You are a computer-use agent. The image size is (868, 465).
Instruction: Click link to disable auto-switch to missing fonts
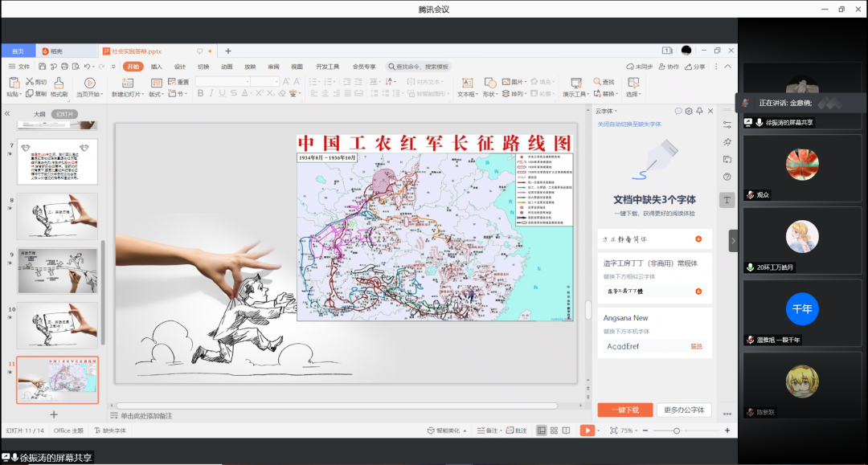[x=628, y=124]
